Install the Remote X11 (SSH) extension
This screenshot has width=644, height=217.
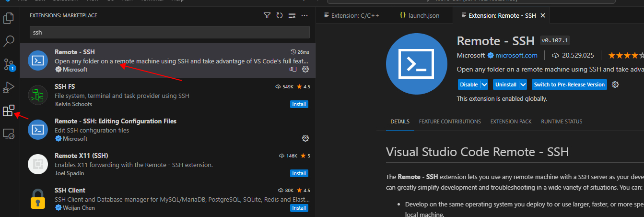pyautogui.click(x=299, y=173)
